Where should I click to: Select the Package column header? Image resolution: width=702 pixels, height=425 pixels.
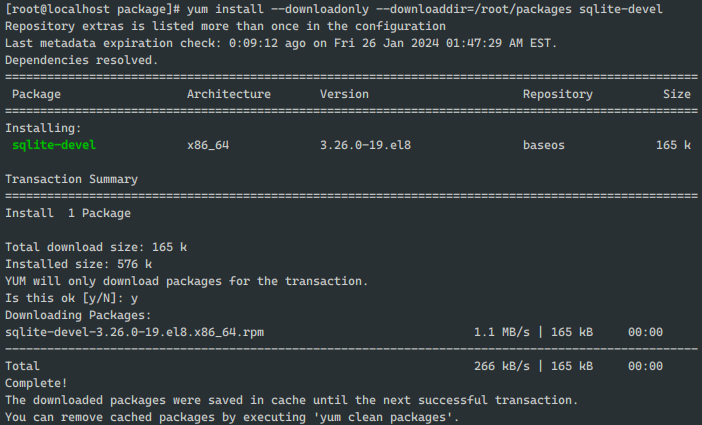(36, 94)
